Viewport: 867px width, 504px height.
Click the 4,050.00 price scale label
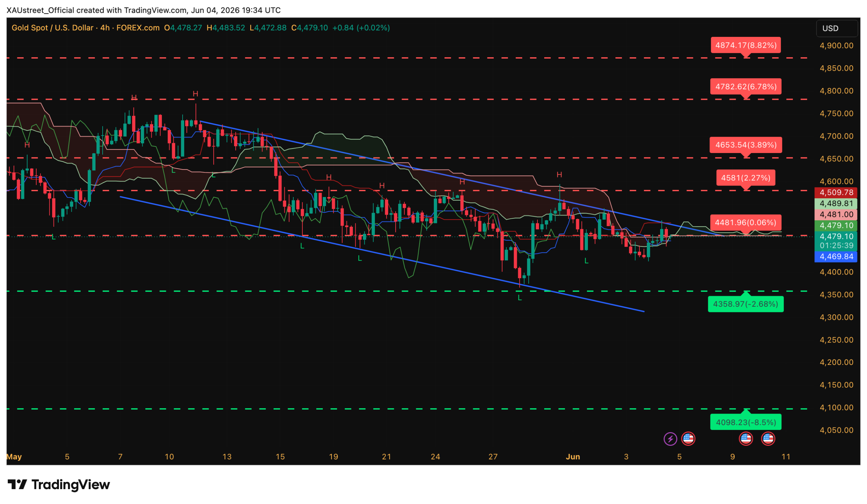pos(837,431)
